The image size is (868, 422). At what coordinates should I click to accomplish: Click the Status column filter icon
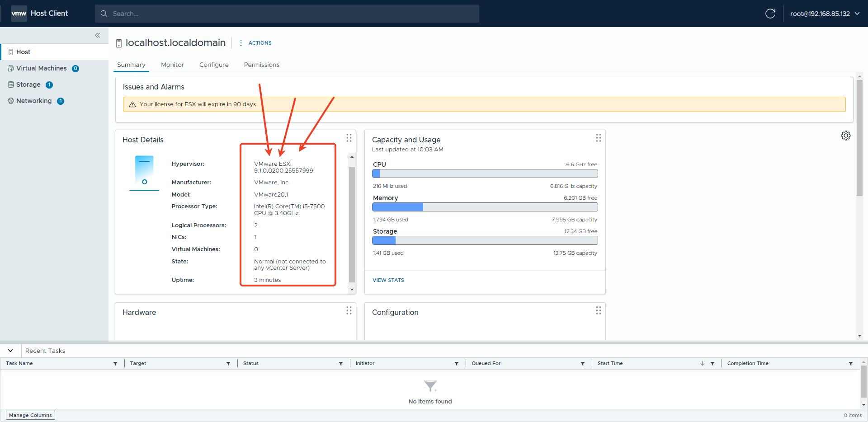pos(341,364)
